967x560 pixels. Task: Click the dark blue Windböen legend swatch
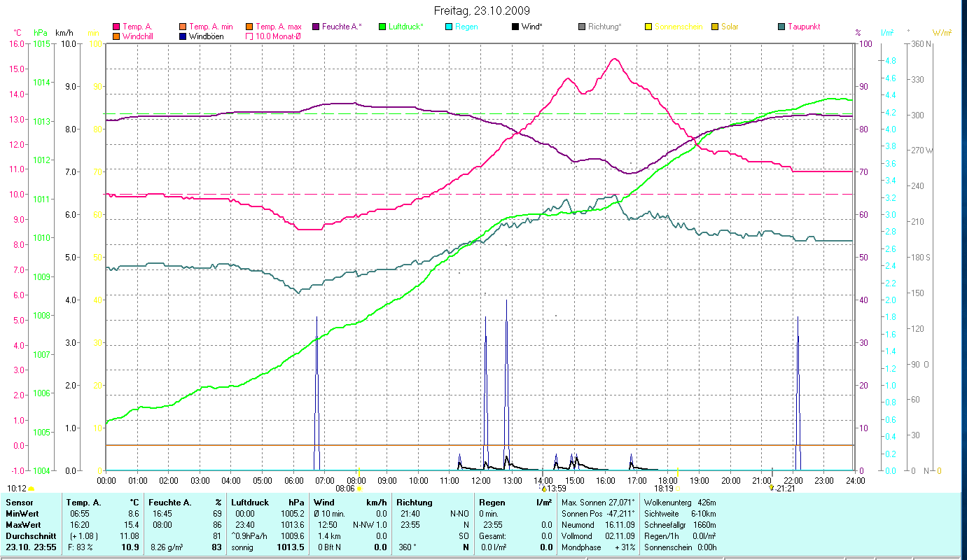point(183,36)
